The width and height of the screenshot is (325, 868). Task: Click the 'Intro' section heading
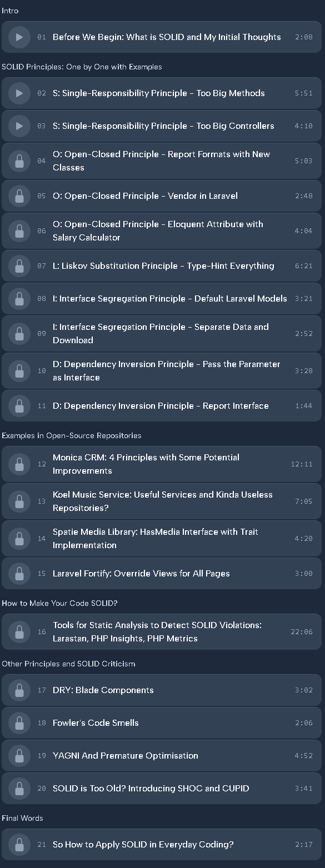click(x=10, y=11)
